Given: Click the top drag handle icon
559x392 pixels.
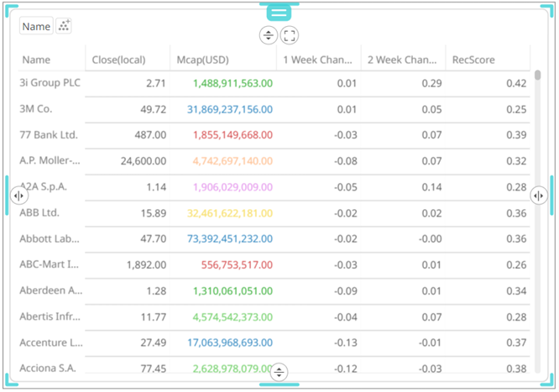Looking at the screenshot, I should tap(279, 13).
